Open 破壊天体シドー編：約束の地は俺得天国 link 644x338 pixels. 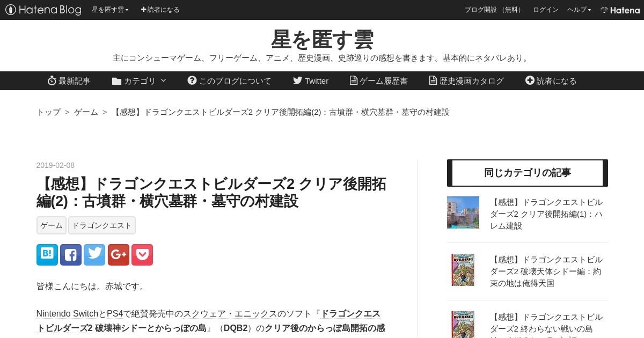(x=546, y=271)
